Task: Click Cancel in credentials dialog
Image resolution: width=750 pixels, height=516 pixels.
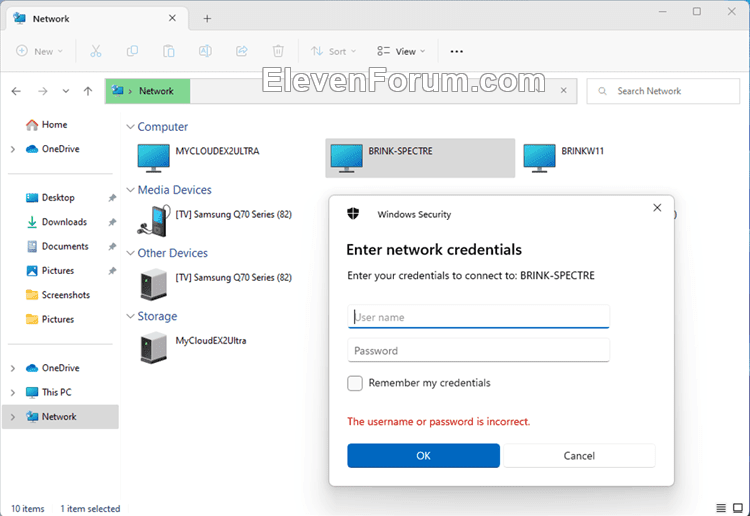Action: tap(579, 456)
